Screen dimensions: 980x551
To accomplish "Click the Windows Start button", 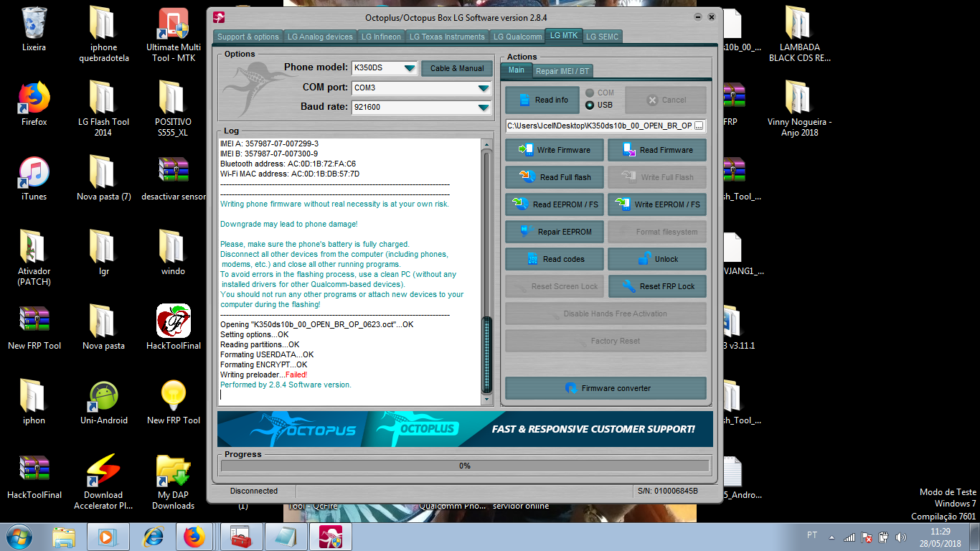I will coord(19,537).
